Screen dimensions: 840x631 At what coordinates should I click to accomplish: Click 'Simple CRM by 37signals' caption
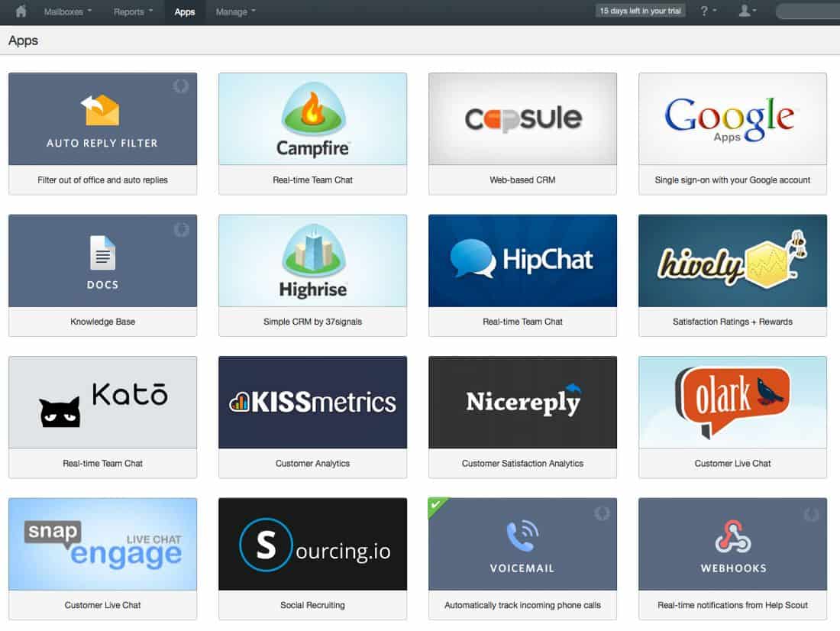pos(312,322)
